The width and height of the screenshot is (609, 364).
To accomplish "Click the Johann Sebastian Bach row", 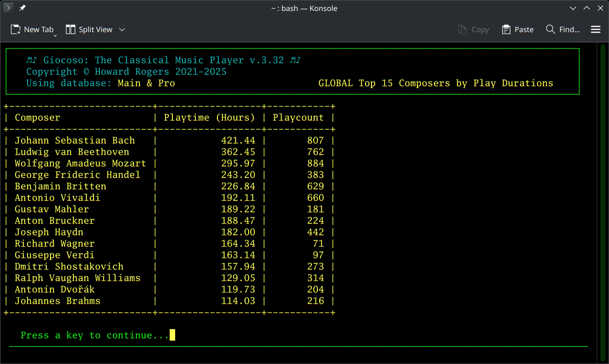I will coord(75,140).
